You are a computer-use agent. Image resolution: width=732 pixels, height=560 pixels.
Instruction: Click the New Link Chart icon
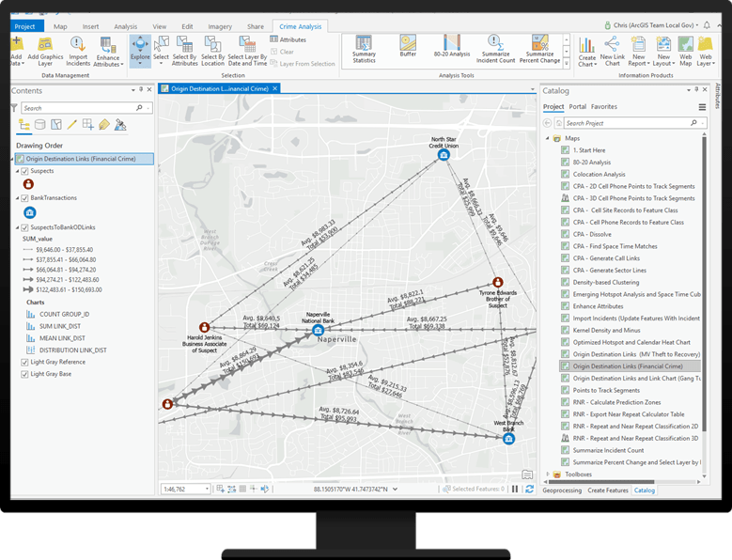point(612,52)
